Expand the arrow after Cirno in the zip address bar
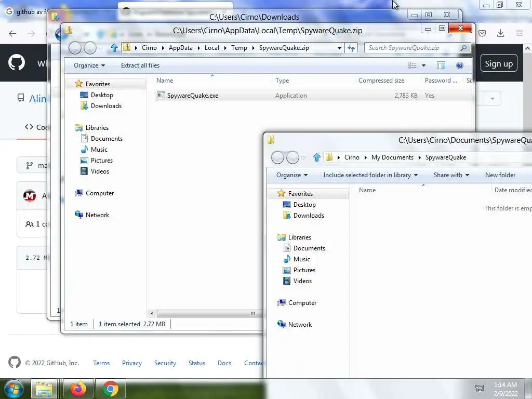532x399 pixels. tap(163, 48)
